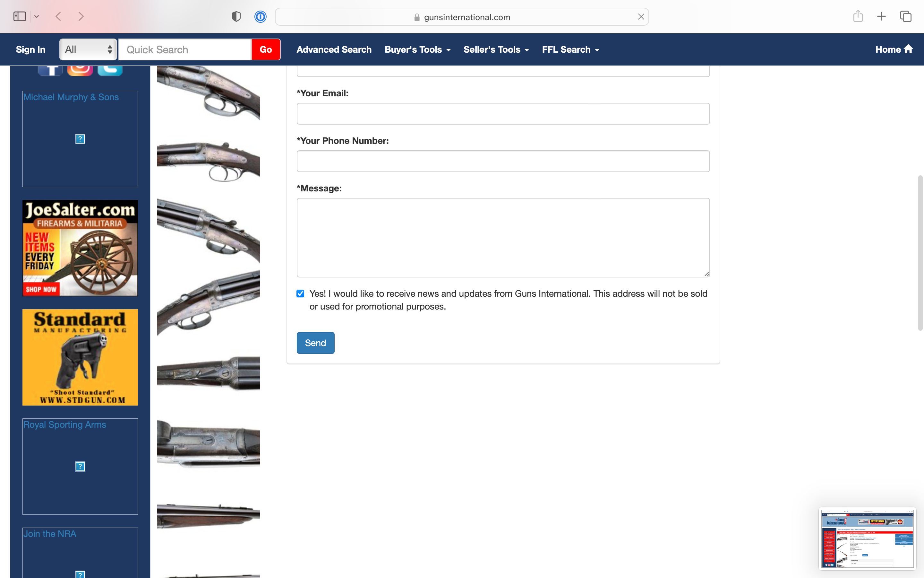
Task: Click the missing image icon under Royal Sporting Arms
Action: pos(80,466)
